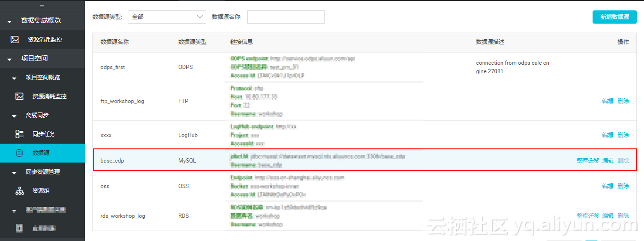Screen dimensions: 644x241
Task: Click the FTP type cell
Action: point(183,101)
